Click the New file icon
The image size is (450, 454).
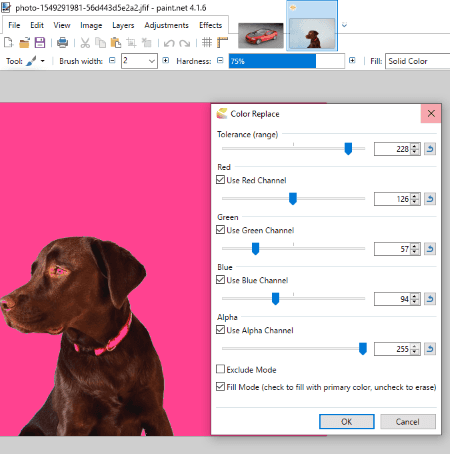tap(8, 42)
